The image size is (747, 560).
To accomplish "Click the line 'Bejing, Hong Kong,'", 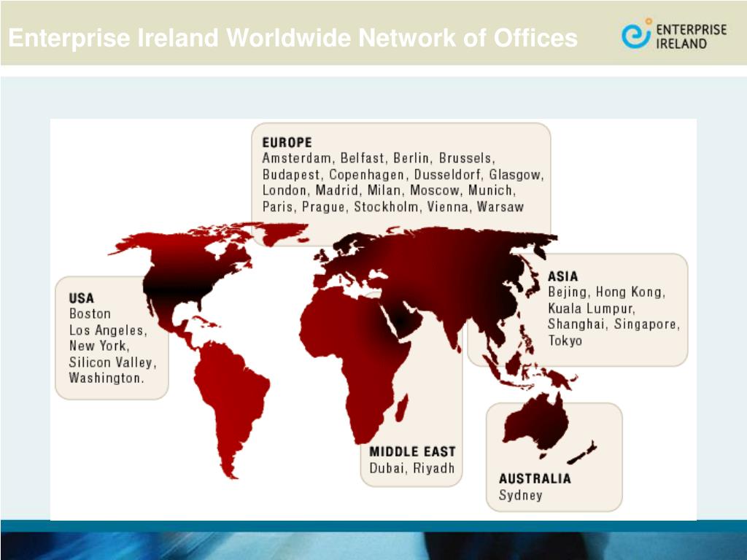I will point(606,292).
